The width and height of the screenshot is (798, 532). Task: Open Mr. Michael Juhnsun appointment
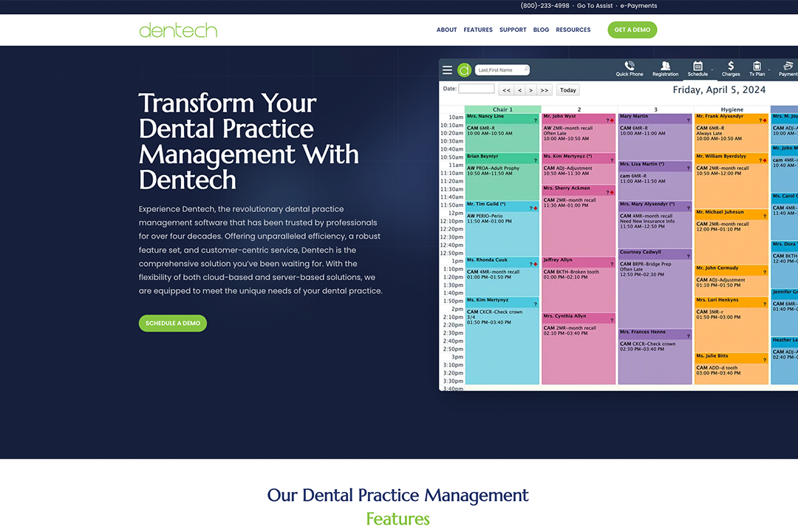click(x=731, y=236)
